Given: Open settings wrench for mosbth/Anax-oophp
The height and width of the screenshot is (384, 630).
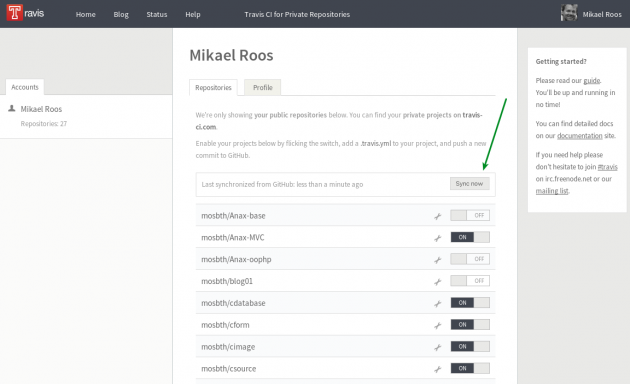Looking at the screenshot, I should (x=438, y=260).
